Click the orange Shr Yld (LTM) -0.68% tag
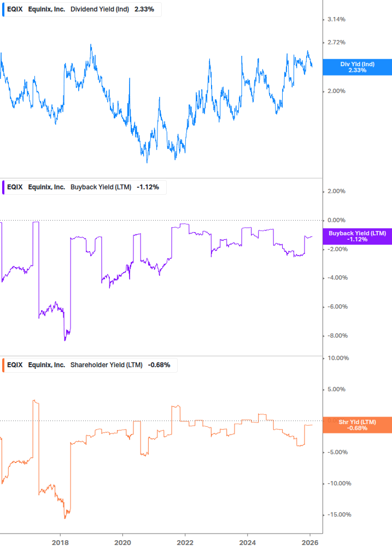Image resolution: width=392 pixels, height=550 pixels. point(358,425)
